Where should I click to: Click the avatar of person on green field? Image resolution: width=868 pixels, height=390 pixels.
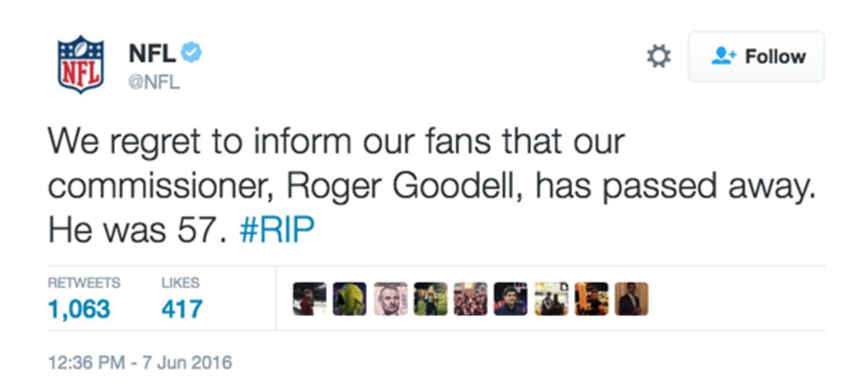point(430,299)
